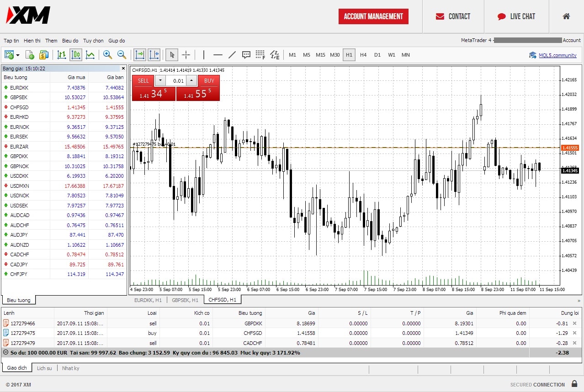Pick the horizontal line drawing tool

(x=218, y=55)
